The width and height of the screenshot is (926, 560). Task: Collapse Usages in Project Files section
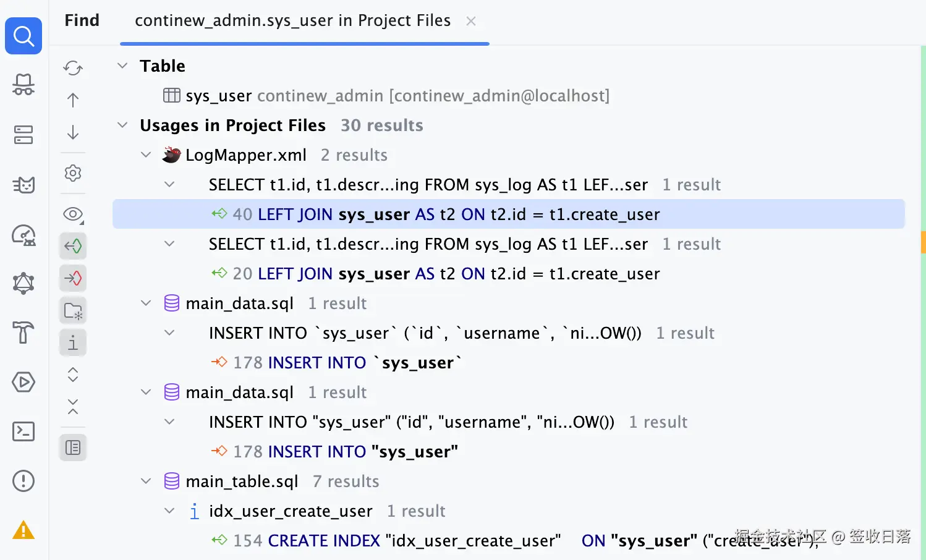pos(122,125)
